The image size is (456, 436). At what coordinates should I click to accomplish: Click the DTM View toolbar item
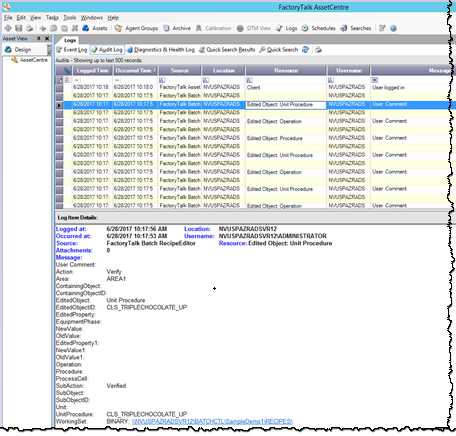pos(254,28)
